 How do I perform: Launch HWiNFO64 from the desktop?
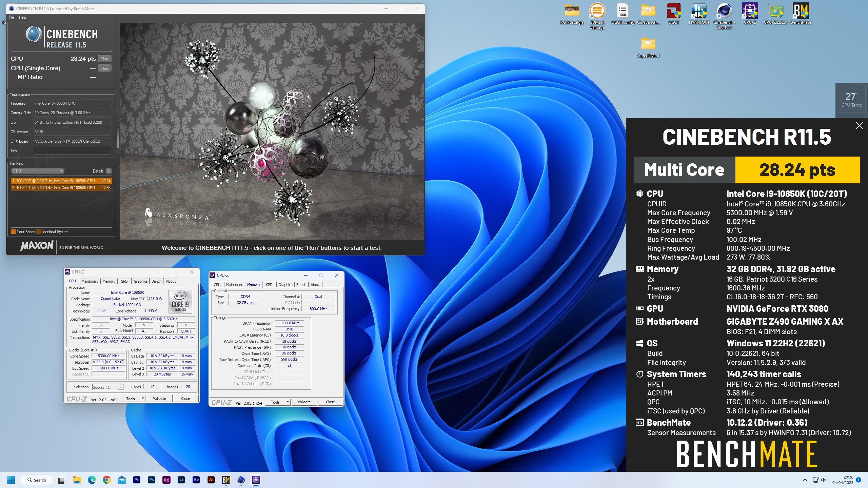point(699,14)
